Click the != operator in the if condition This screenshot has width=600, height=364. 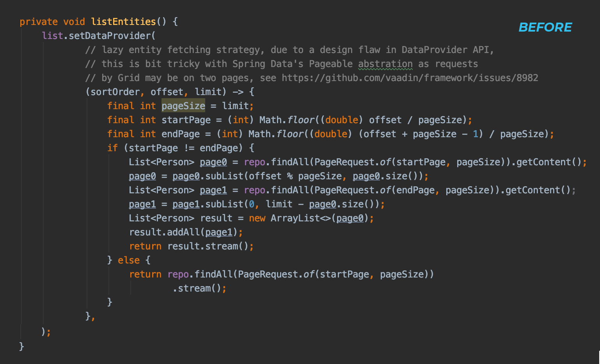click(189, 148)
